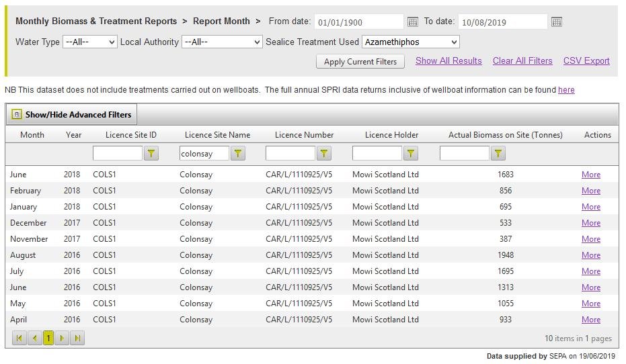Click the Actual Biomass filter funnel icon
The image size is (626, 364).
point(498,154)
